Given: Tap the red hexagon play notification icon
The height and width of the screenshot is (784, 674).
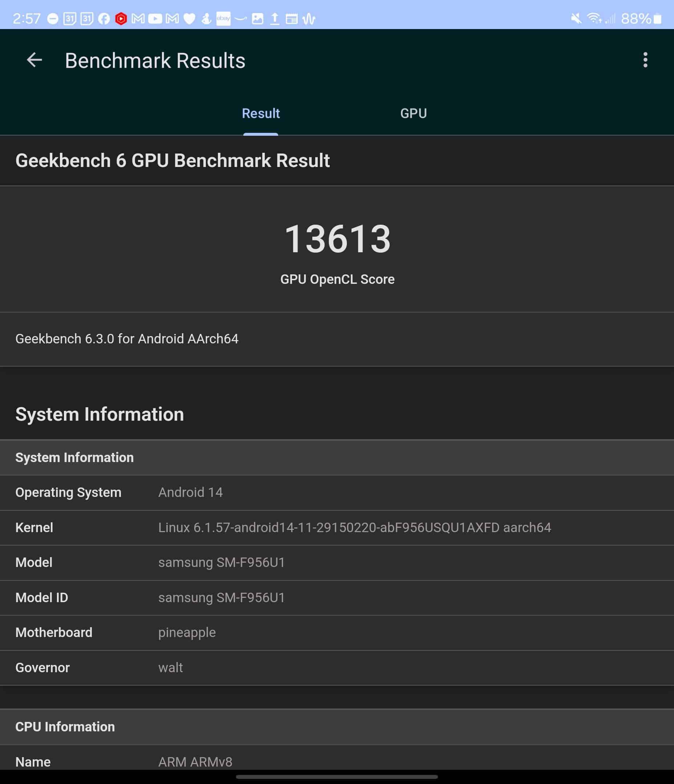Looking at the screenshot, I should [121, 19].
